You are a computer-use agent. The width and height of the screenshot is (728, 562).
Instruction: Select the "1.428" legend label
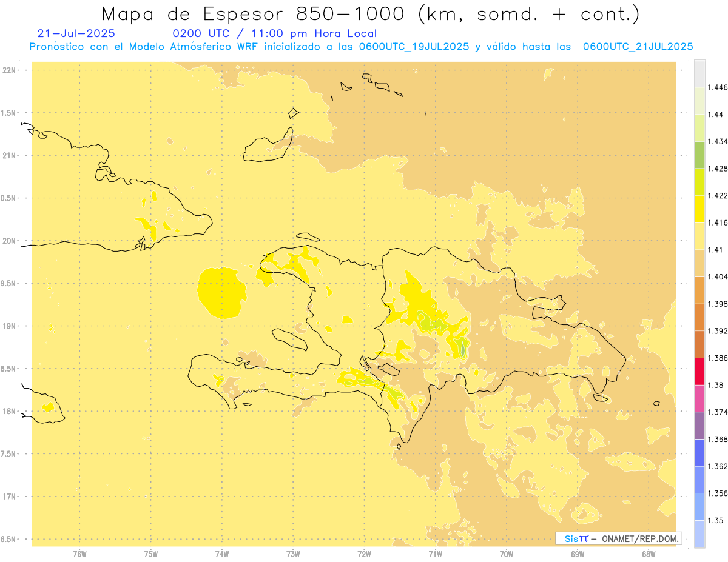coord(717,169)
